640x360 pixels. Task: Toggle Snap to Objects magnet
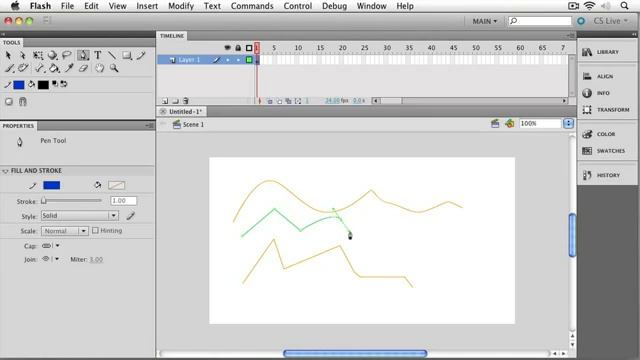23,102
